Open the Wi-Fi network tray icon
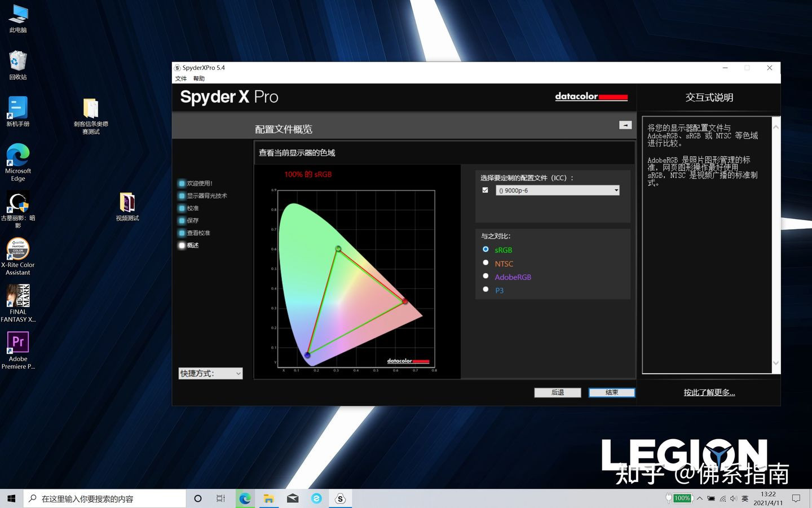812x508 pixels. click(x=723, y=498)
